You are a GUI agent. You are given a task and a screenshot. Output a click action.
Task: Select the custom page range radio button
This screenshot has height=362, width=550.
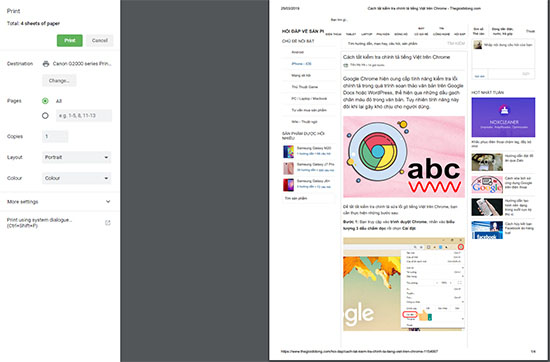[x=45, y=115]
